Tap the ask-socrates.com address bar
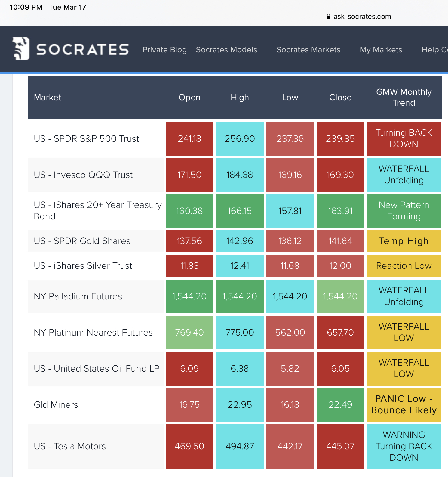 coord(359,17)
